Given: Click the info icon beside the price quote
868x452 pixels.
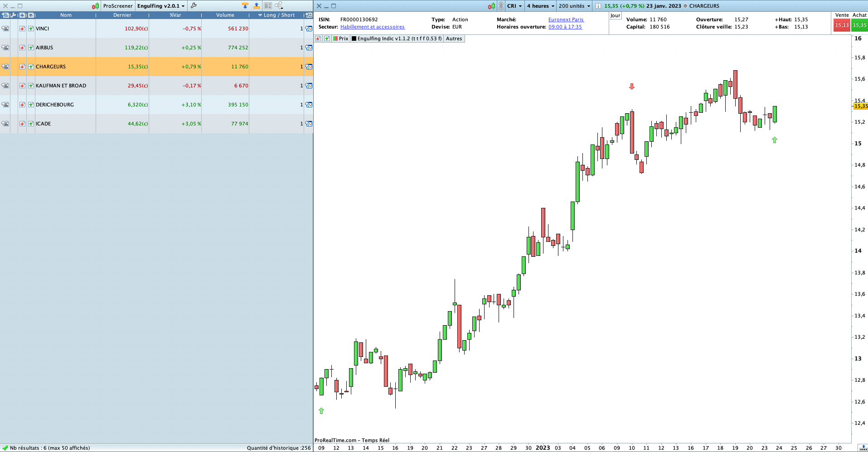Looking at the screenshot, I should pyautogui.click(x=598, y=6).
